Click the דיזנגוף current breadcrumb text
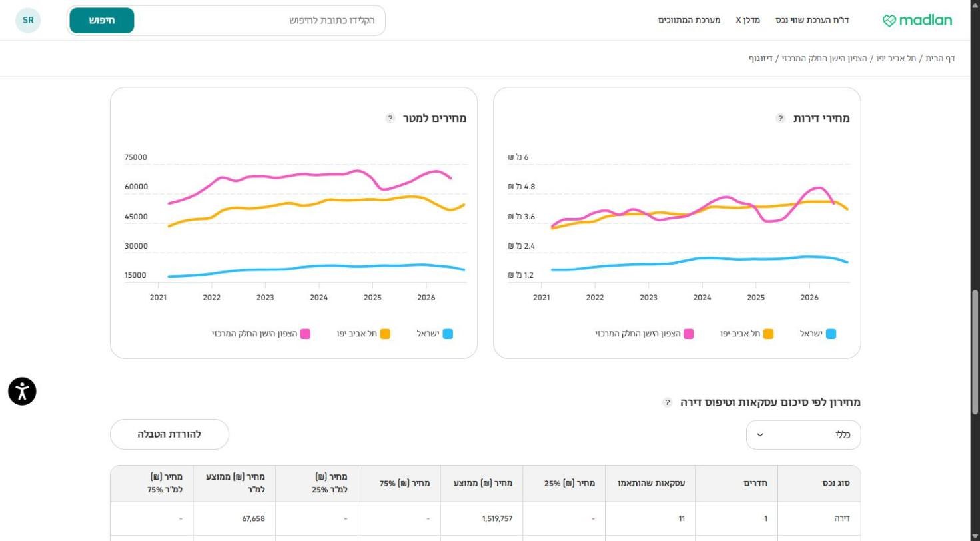980x541 pixels. [x=760, y=59]
